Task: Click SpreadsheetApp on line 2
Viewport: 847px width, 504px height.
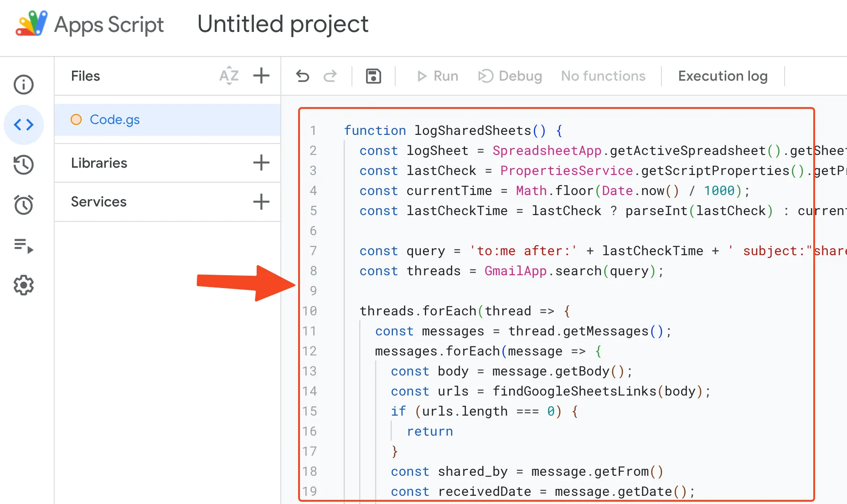Action: coord(547,151)
